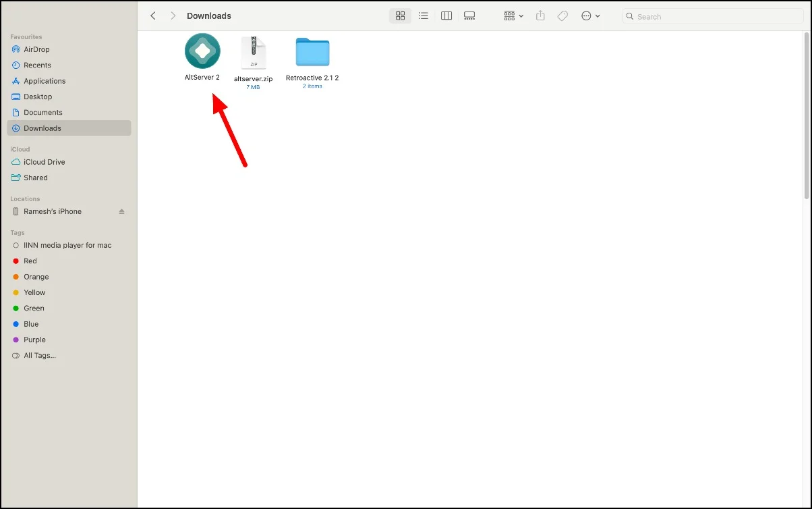Open iCloud Drive in the sidebar
The height and width of the screenshot is (509, 812).
(x=69, y=162)
